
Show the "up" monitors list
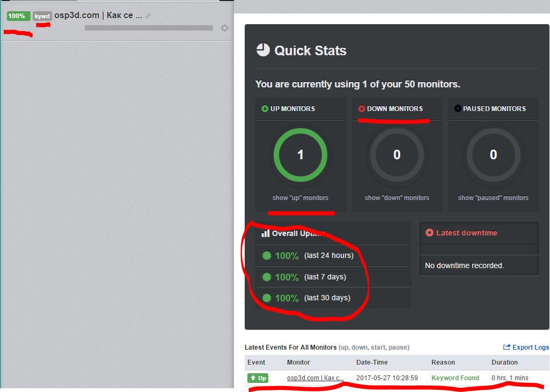click(300, 198)
